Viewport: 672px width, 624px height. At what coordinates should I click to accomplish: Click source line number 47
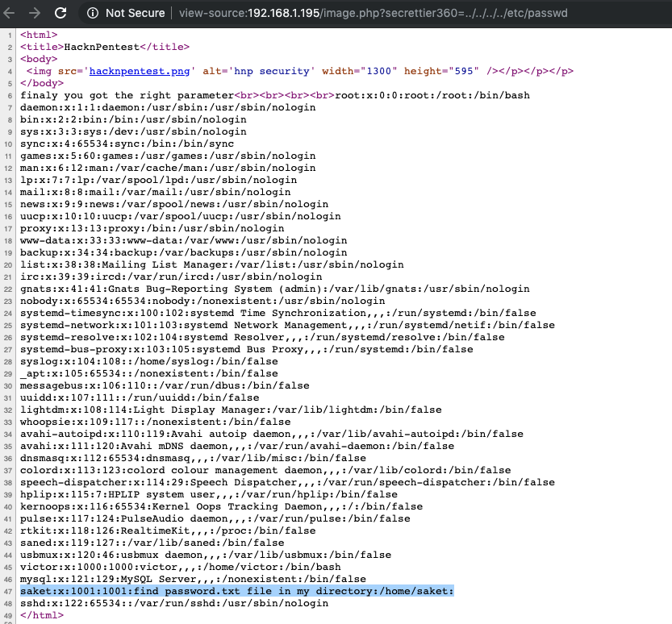point(8,592)
